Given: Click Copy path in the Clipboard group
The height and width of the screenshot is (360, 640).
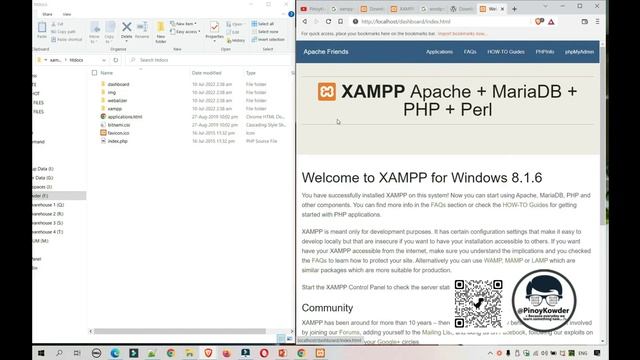Looking at the screenshot, I should pyautogui.click(x=63, y=31).
